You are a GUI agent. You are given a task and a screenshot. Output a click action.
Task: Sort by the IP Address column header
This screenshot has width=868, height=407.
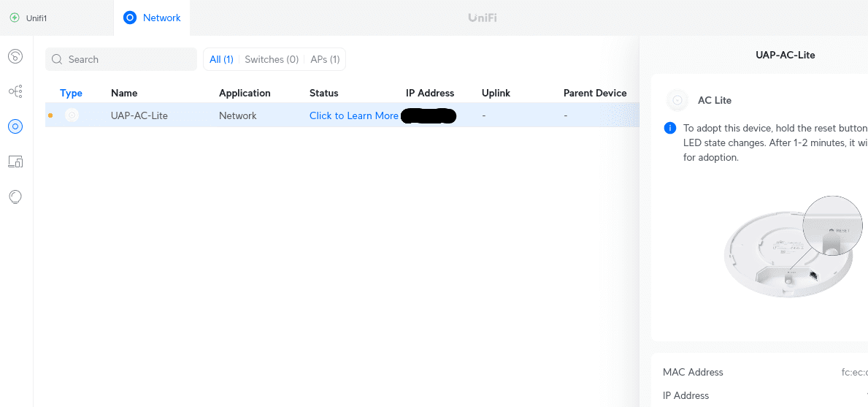click(x=429, y=93)
